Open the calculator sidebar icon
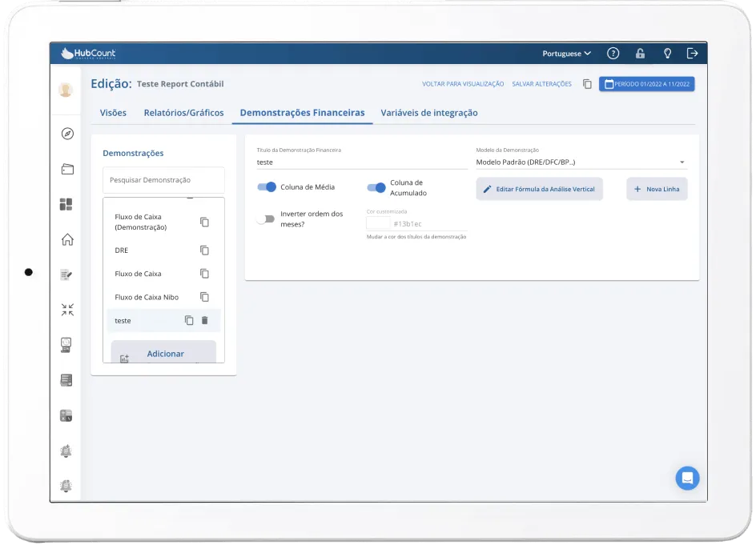The image size is (756, 545). [x=66, y=415]
